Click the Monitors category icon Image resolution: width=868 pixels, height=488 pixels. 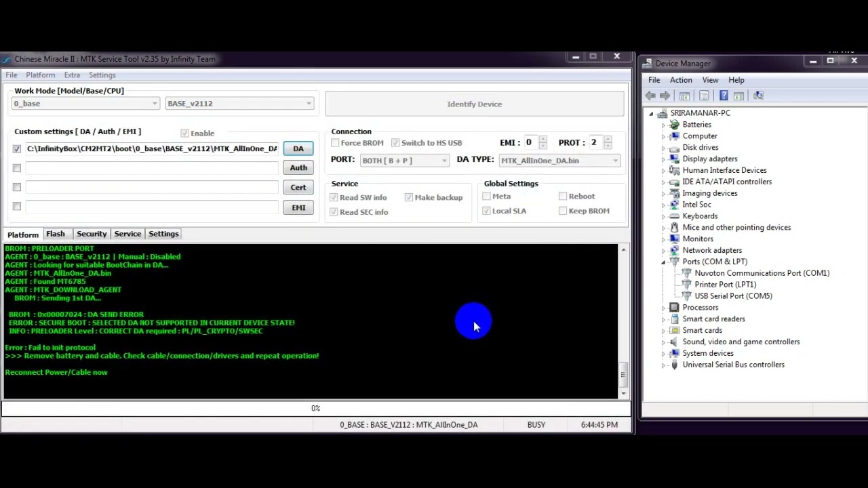674,239
